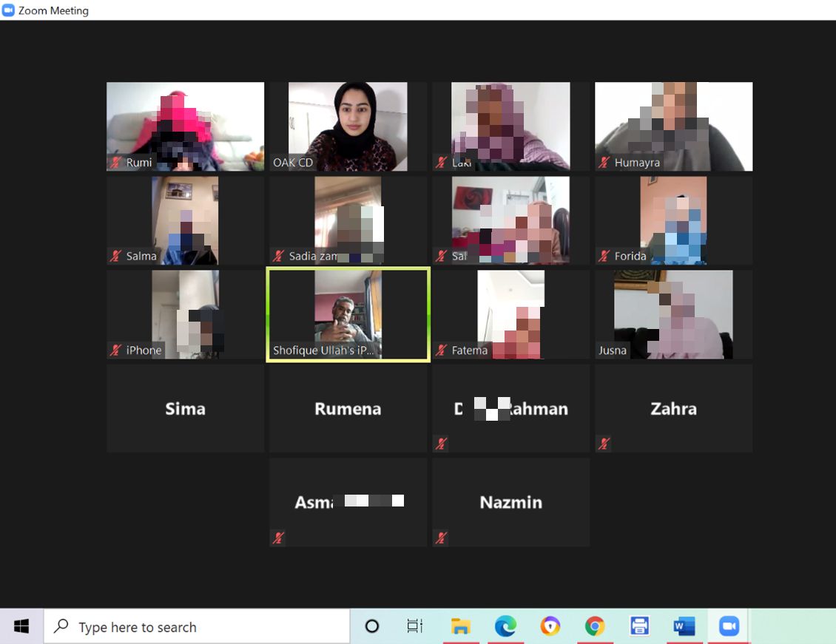Click the muted mic icon in Zahra's tile
836x644 pixels.
[x=604, y=443]
